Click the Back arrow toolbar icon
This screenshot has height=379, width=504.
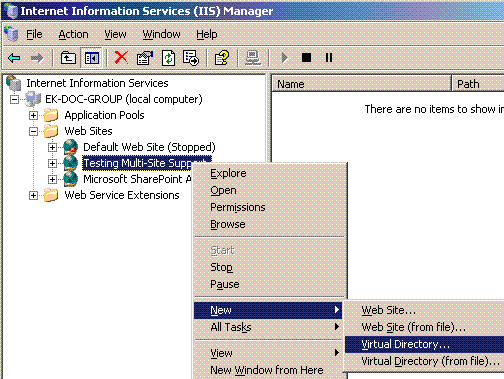click(x=14, y=58)
